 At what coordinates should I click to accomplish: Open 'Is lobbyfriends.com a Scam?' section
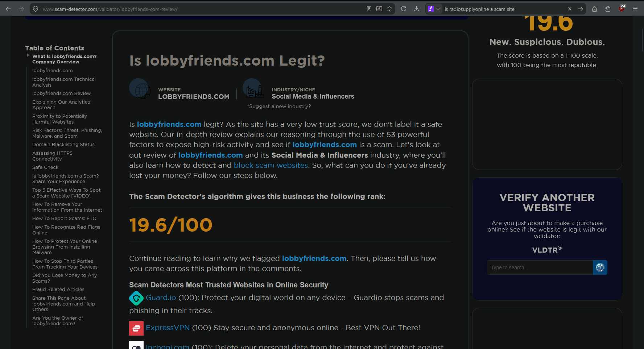(x=65, y=179)
